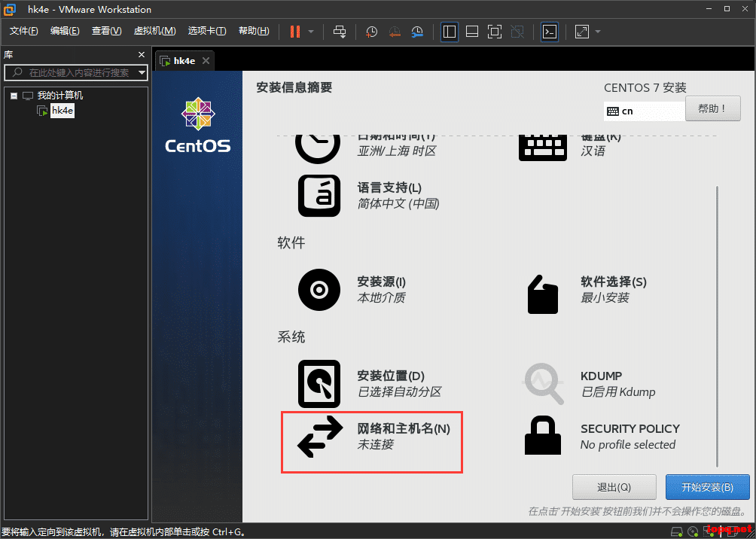Viewport: 756px width, 539px height.
Task: Send Ctrl+Alt+Del to the guest
Action: coord(340,32)
